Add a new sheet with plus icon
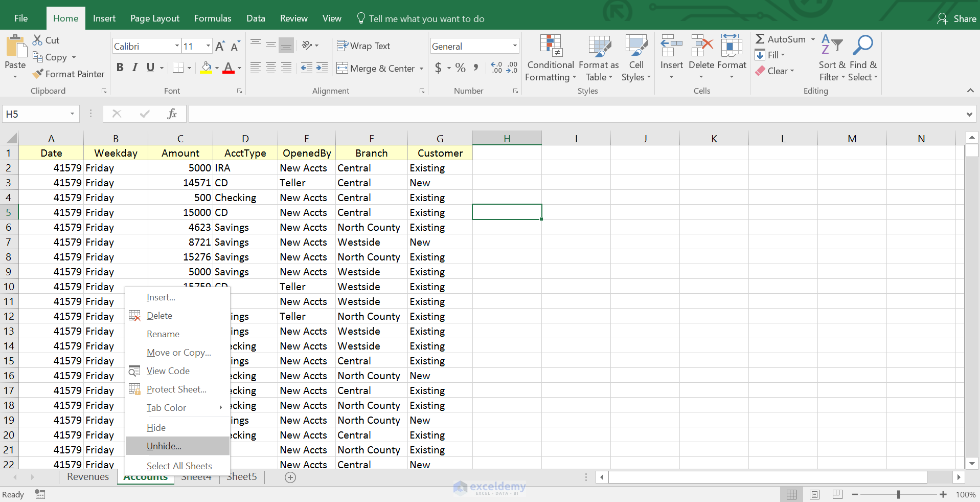The image size is (980, 502). point(290,477)
